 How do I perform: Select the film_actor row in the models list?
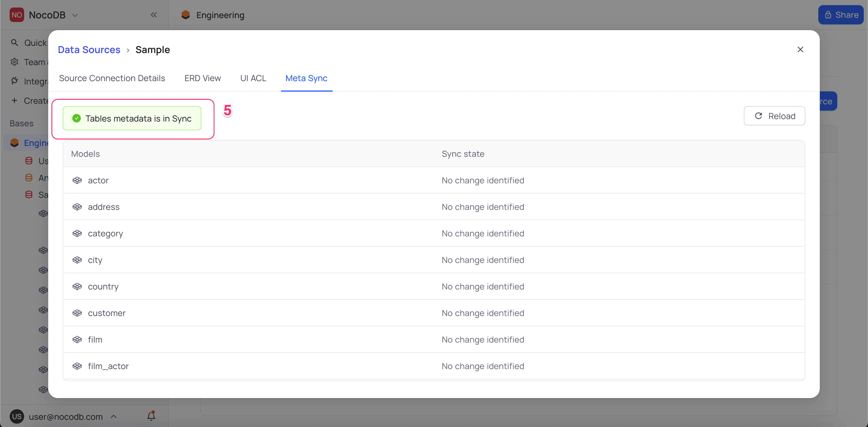tap(108, 366)
